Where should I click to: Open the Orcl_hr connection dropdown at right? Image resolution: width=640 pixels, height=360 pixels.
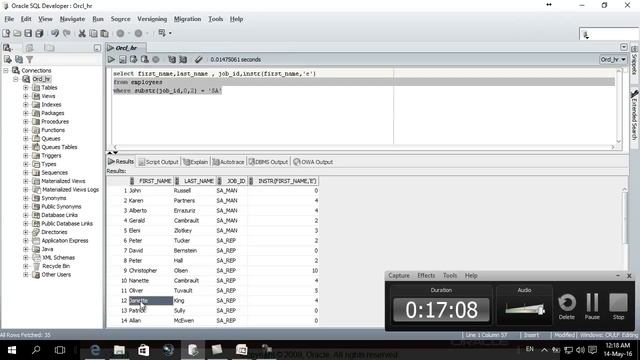click(613, 60)
